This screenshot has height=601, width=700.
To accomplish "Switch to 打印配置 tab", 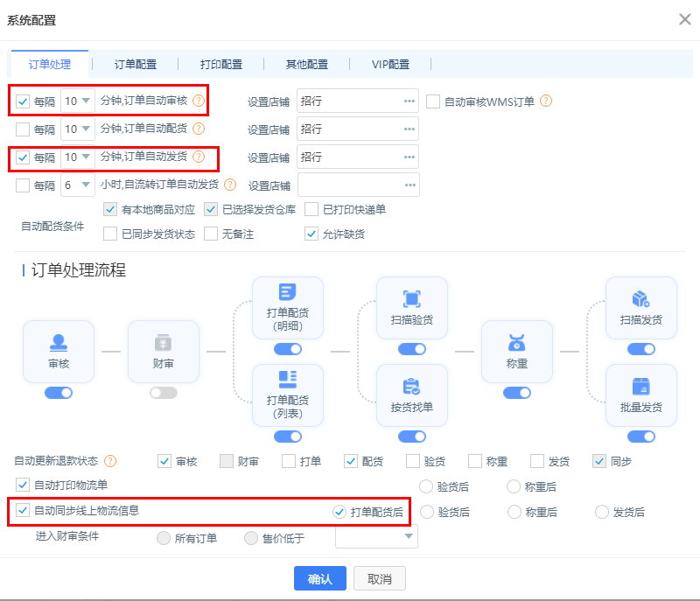I will 221,64.
